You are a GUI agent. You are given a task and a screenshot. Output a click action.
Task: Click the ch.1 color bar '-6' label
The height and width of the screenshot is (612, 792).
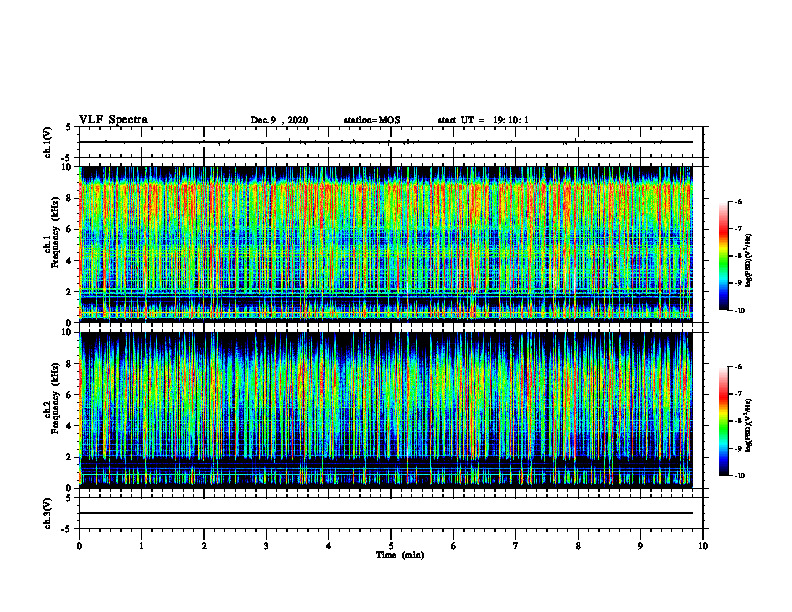pos(738,202)
